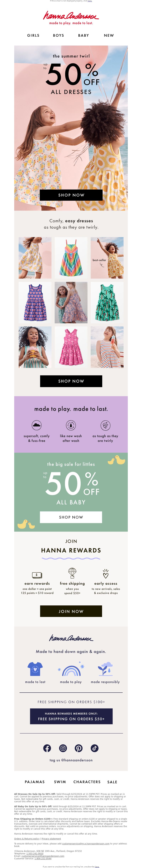Open the Privacy statement link
Image resolution: width=142 pixels, height=868 pixels.
pos(51,839)
